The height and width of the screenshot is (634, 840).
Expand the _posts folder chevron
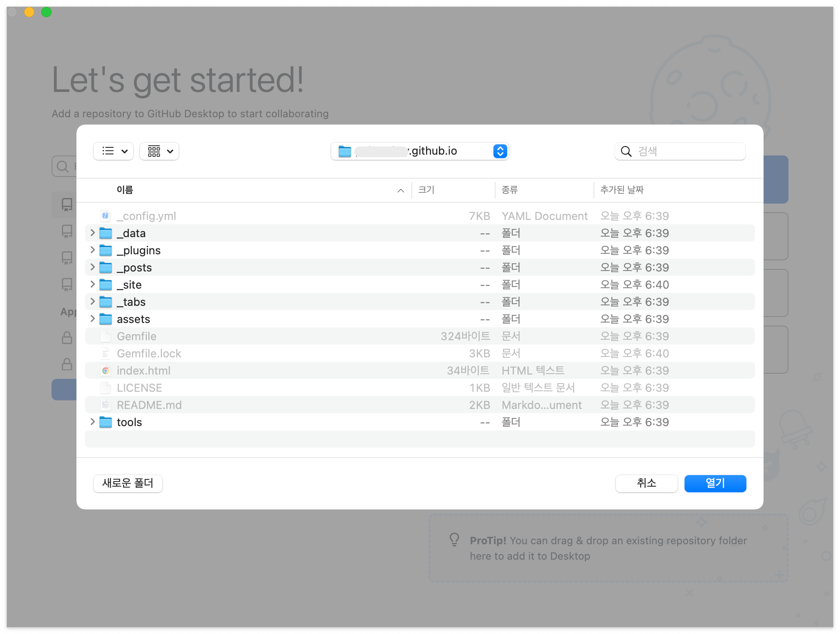(92, 267)
